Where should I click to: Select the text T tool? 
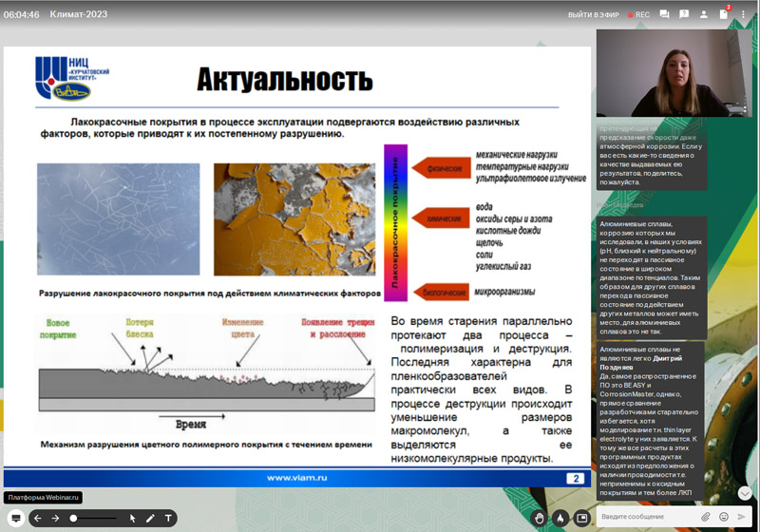[168, 518]
